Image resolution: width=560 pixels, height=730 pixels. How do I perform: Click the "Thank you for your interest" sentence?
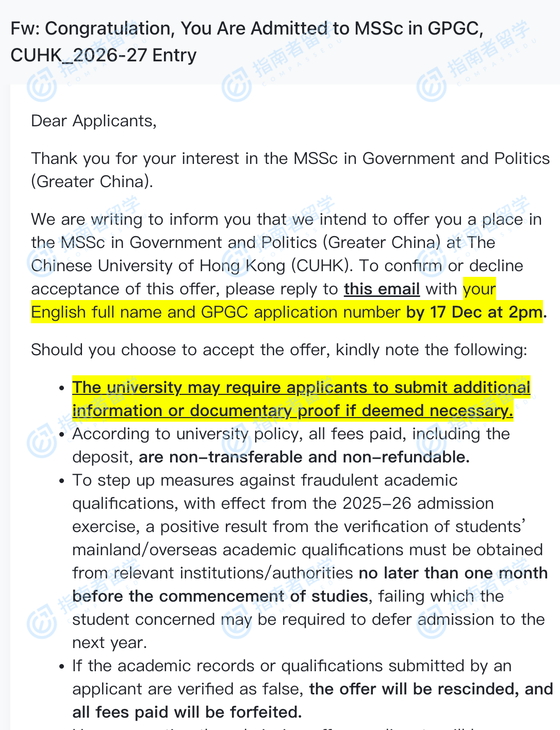tap(290, 158)
